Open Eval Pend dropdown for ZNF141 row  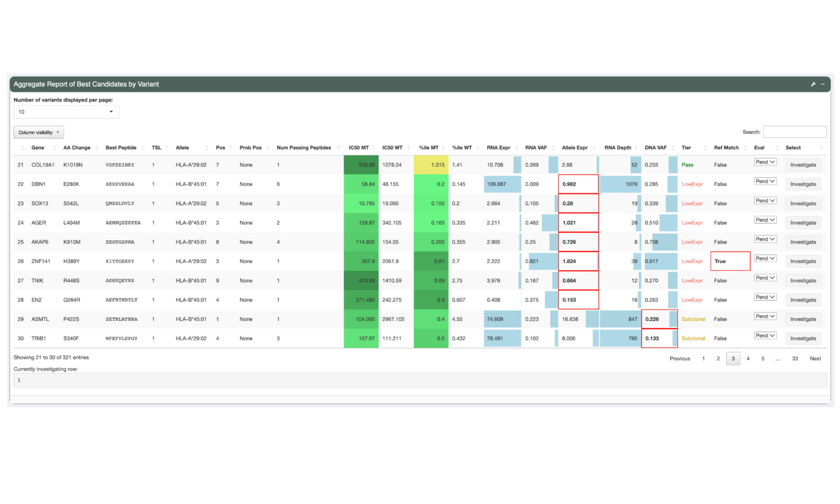(x=765, y=258)
